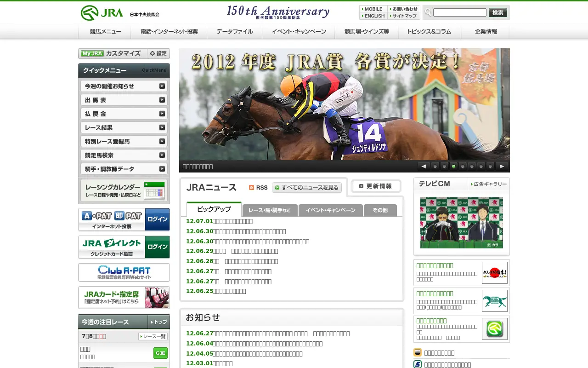Open JRAカード・指定席 banner

click(x=124, y=298)
